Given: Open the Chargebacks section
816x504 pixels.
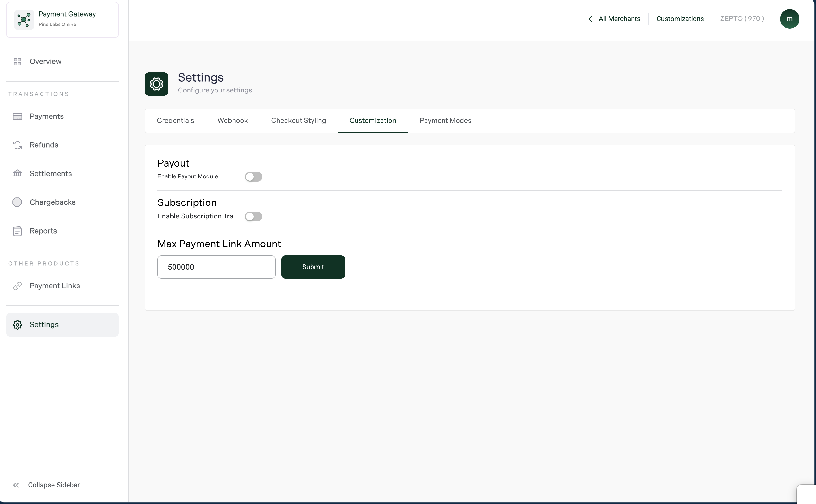Looking at the screenshot, I should (62, 202).
